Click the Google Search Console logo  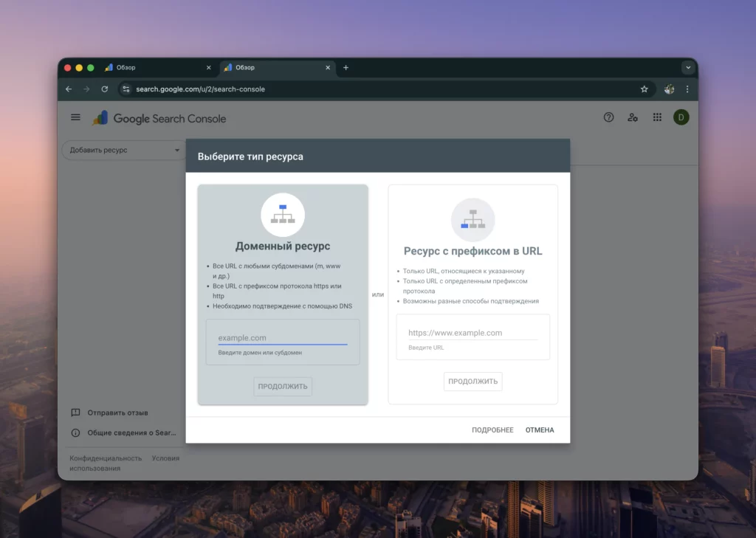point(159,118)
